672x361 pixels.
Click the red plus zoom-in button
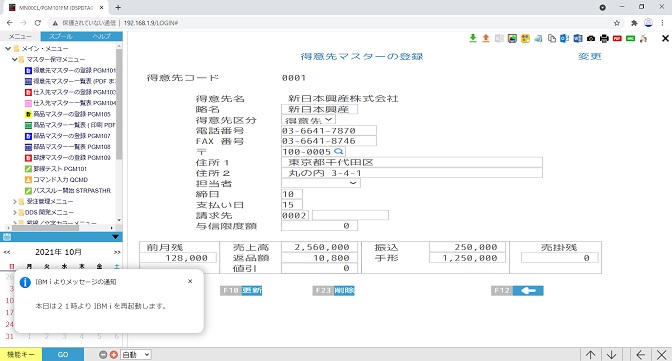(x=114, y=355)
